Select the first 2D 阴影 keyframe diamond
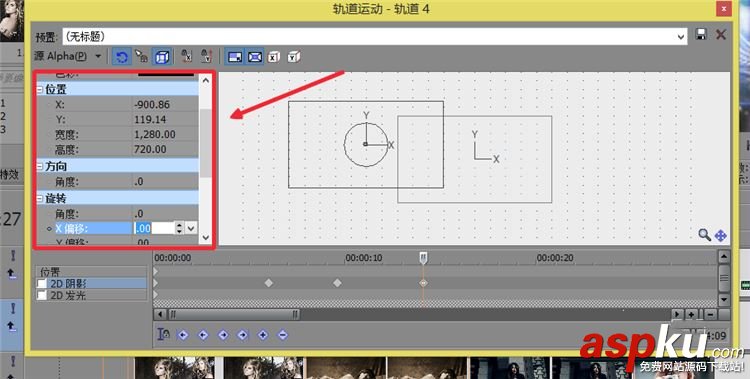 pos(269,283)
